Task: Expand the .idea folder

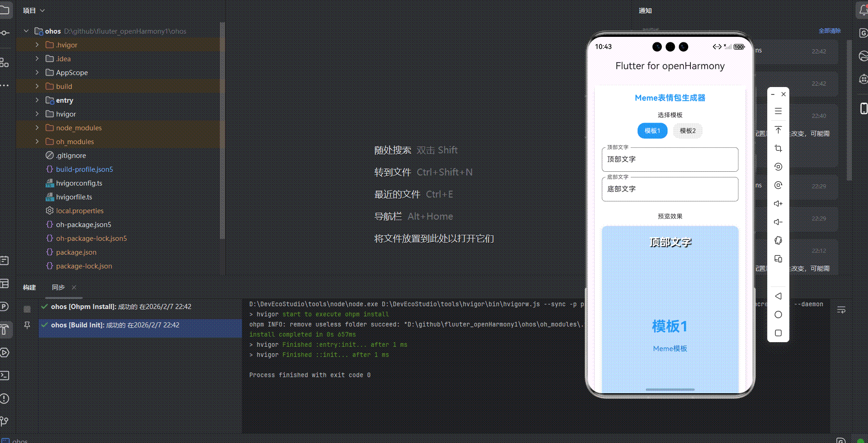Action: [x=37, y=58]
